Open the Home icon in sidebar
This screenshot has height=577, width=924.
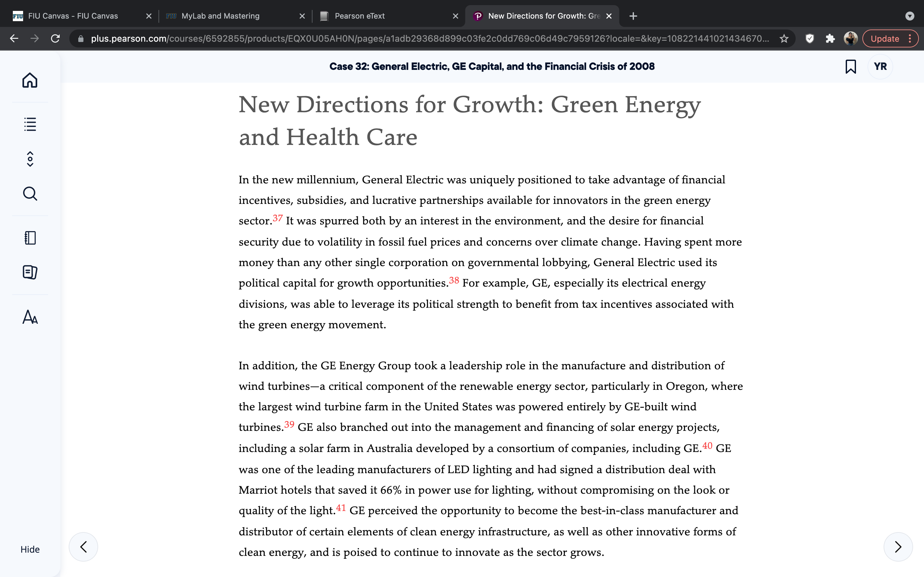tap(30, 80)
